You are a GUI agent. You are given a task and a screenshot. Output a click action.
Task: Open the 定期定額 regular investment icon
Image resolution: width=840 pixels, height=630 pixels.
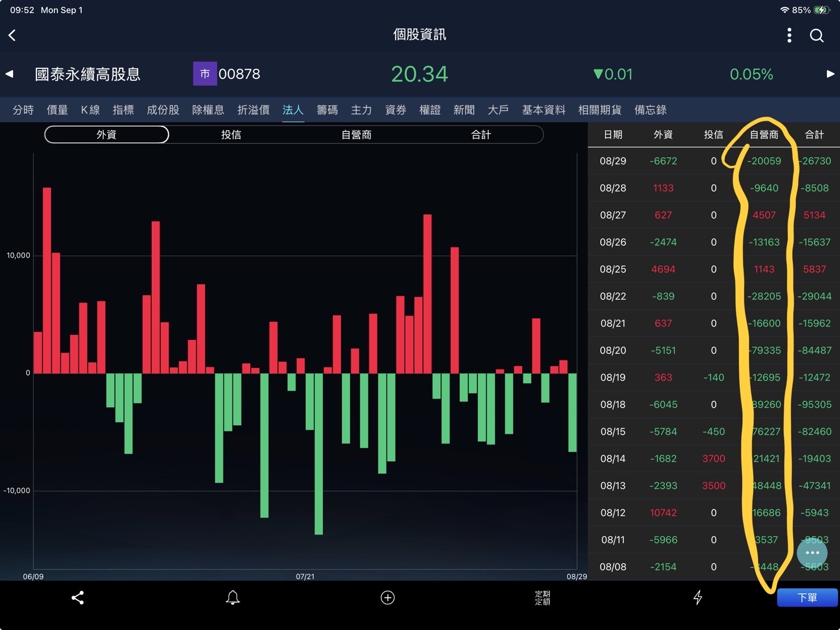tap(542, 598)
